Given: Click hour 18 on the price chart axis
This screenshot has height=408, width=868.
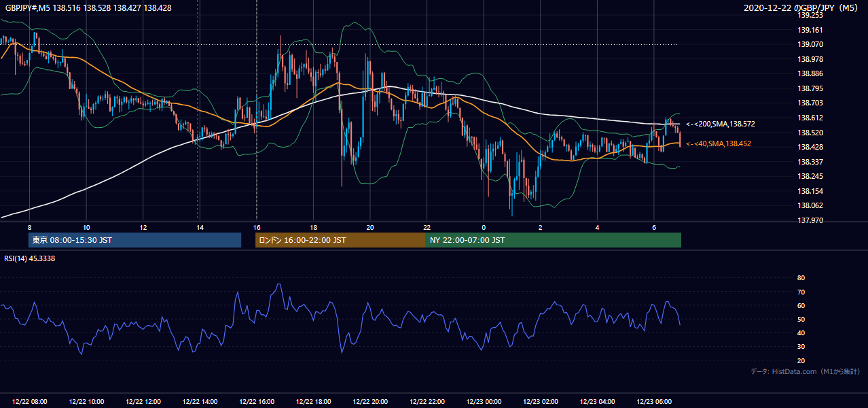Looking at the screenshot, I should [x=313, y=226].
